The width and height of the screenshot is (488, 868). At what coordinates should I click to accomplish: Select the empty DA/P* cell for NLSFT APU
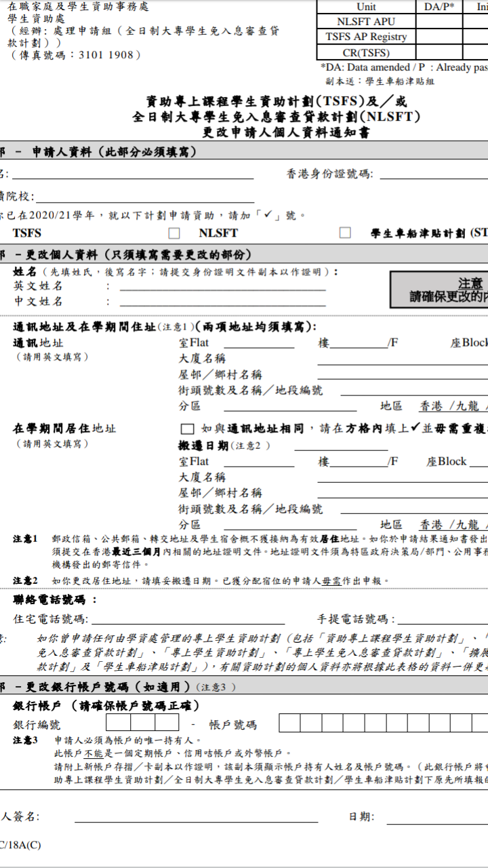point(439,22)
